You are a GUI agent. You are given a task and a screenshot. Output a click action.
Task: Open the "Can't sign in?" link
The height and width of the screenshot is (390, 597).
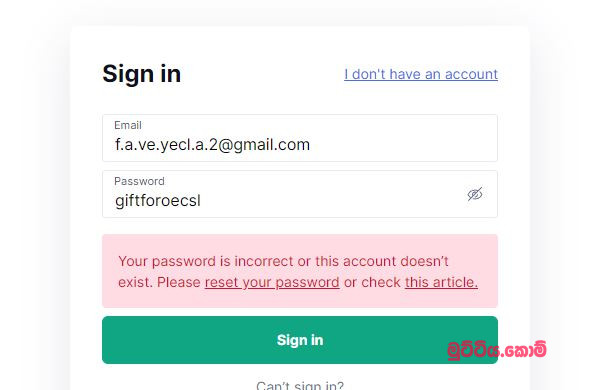[x=300, y=385]
